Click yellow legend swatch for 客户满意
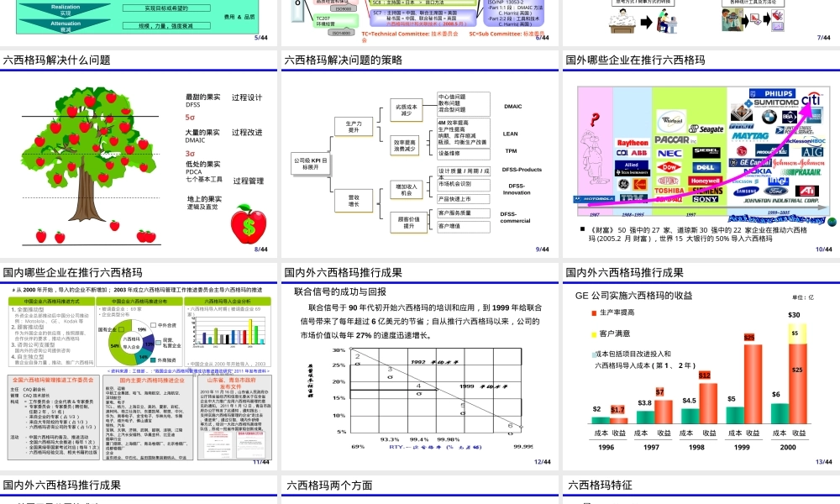 [594, 335]
